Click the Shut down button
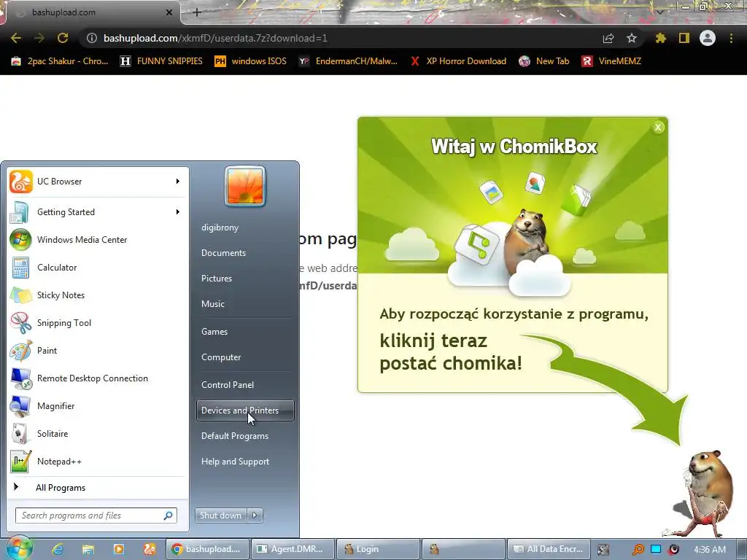The image size is (747, 560). click(x=221, y=516)
